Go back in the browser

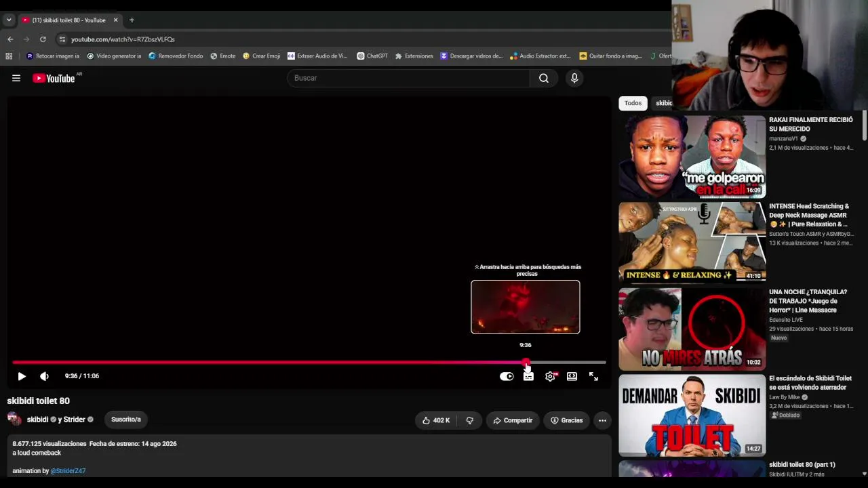point(10,39)
